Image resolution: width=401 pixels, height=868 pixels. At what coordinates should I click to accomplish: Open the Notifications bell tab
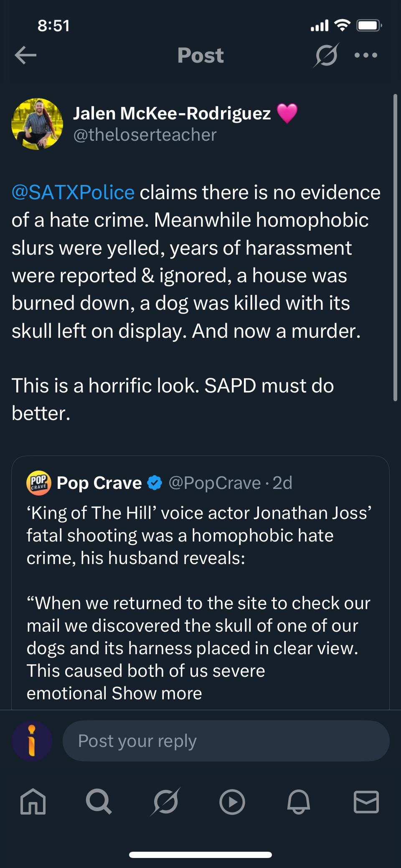[299, 802]
